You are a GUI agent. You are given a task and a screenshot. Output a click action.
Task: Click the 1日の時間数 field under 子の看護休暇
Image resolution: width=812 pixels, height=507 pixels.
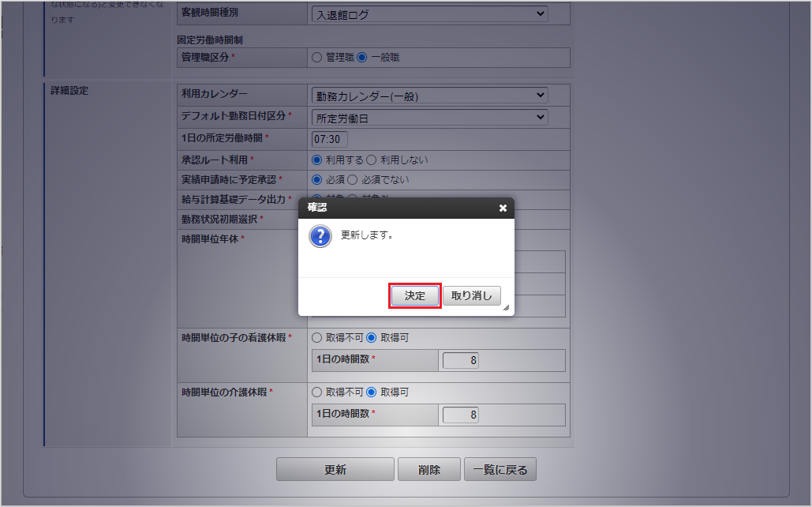[x=460, y=360]
